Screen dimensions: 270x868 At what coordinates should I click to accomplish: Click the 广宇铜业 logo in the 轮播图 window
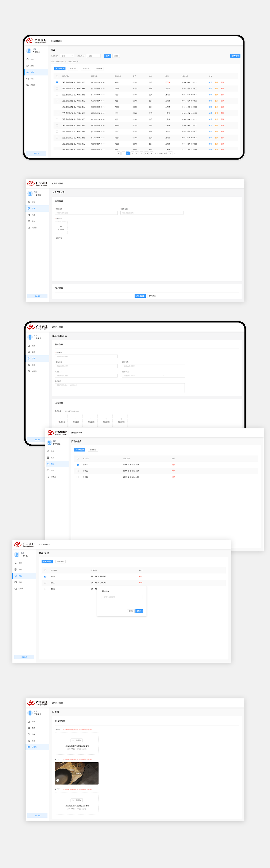pyautogui.click(x=37, y=703)
